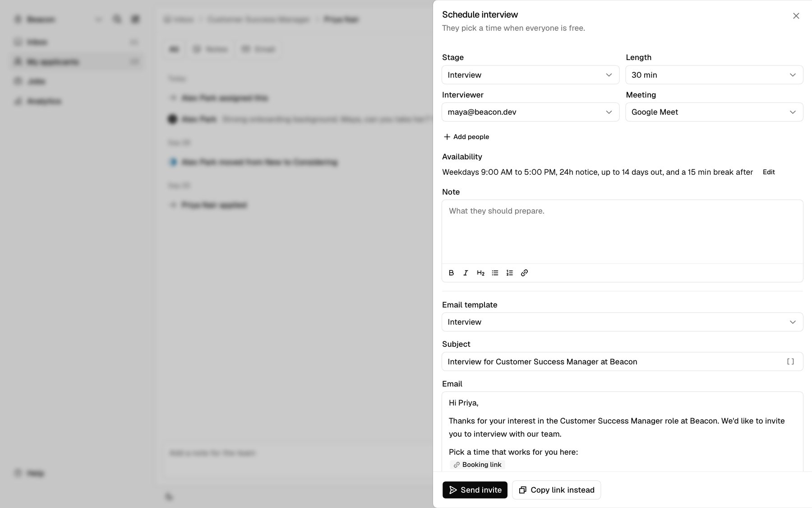Image resolution: width=812 pixels, height=508 pixels.
Task: Open the Email template dropdown
Action: [623, 322]
